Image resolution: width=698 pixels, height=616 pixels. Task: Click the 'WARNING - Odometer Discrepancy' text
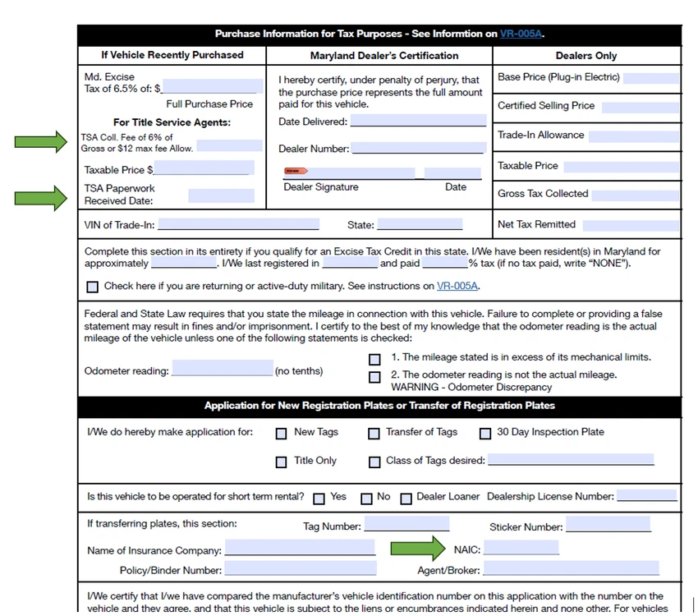[x=471, y=387]
